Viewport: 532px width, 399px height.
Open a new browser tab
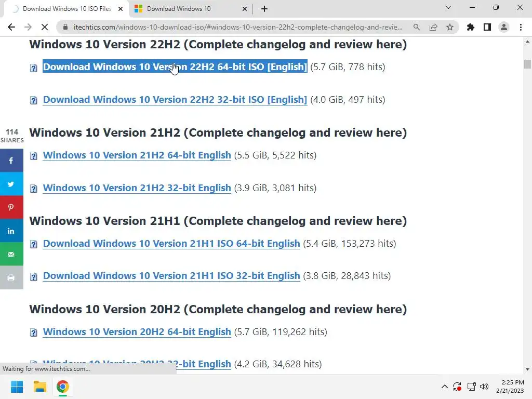[x=264, y=9]
